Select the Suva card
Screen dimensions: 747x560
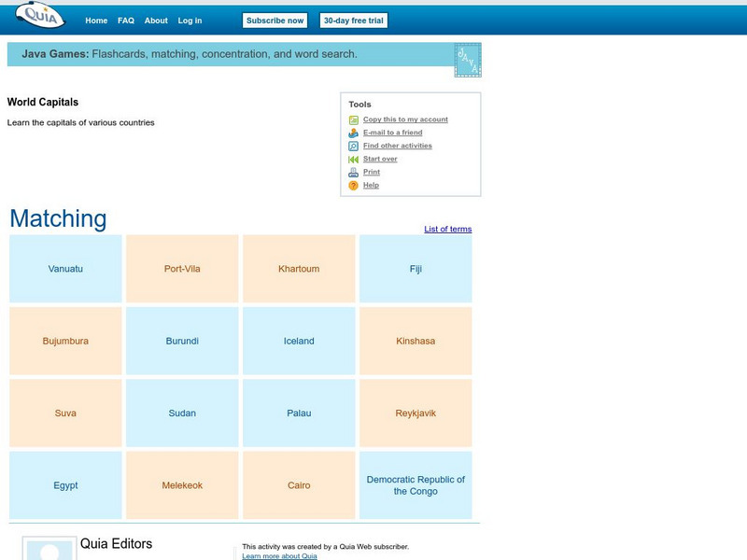(65, 413)
